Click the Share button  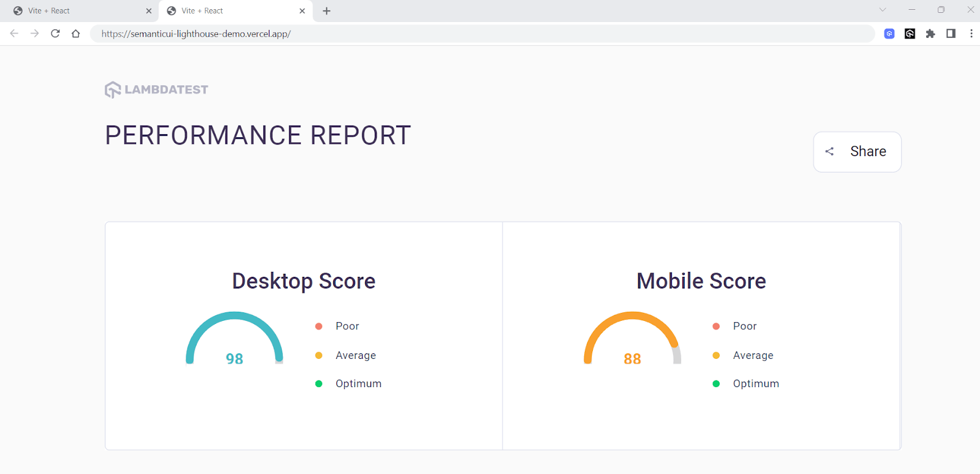pyautogui.click(x=857, y=152)
